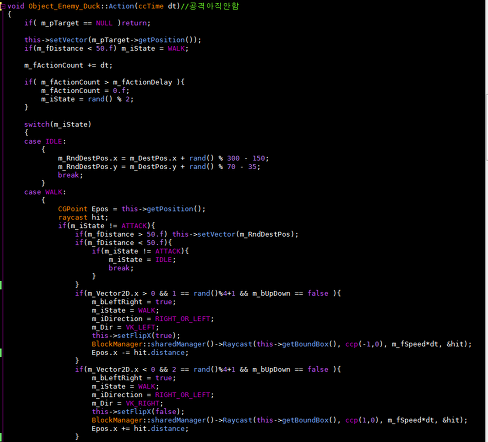The image size is (488, 442).
Task: Click 'break;' inside the IDLE case
Action: click(x=70, y=175)
